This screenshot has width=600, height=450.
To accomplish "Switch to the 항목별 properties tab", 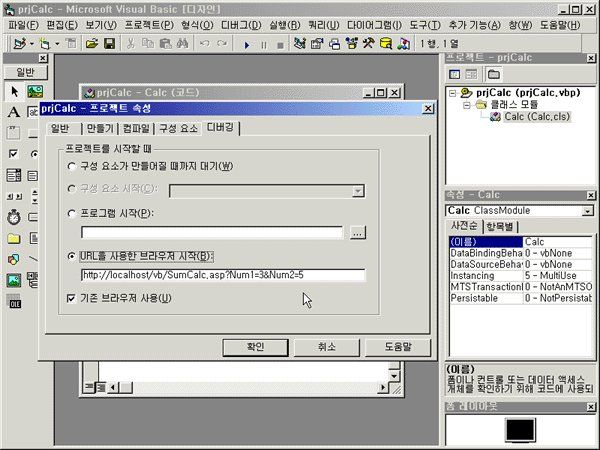I will 500,227.
